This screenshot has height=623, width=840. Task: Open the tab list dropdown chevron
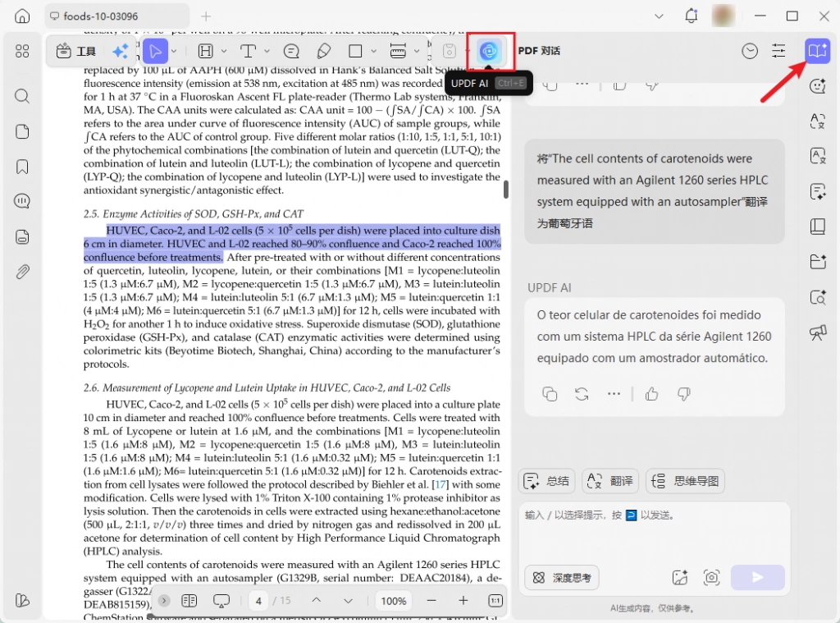coord(659,16)
